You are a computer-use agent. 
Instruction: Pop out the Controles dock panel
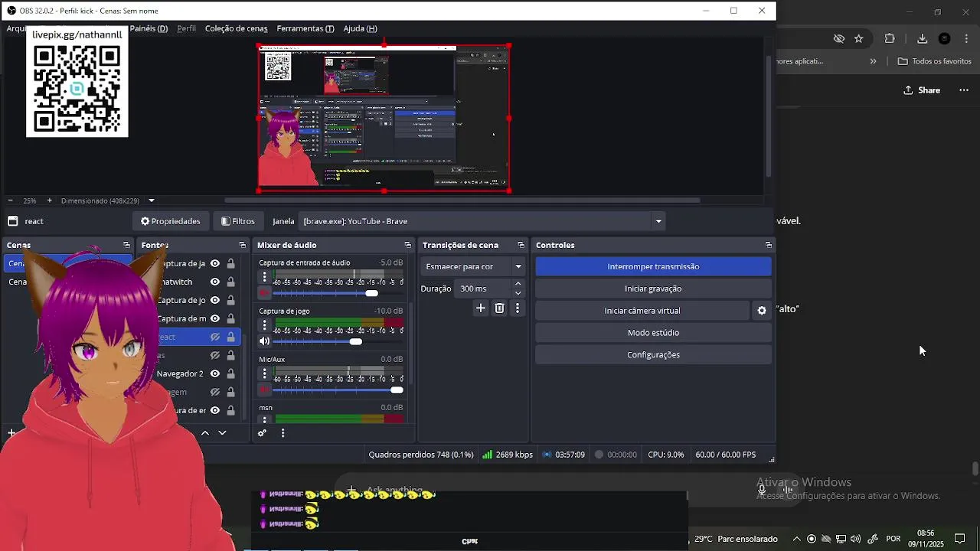[x=768, y=245]
